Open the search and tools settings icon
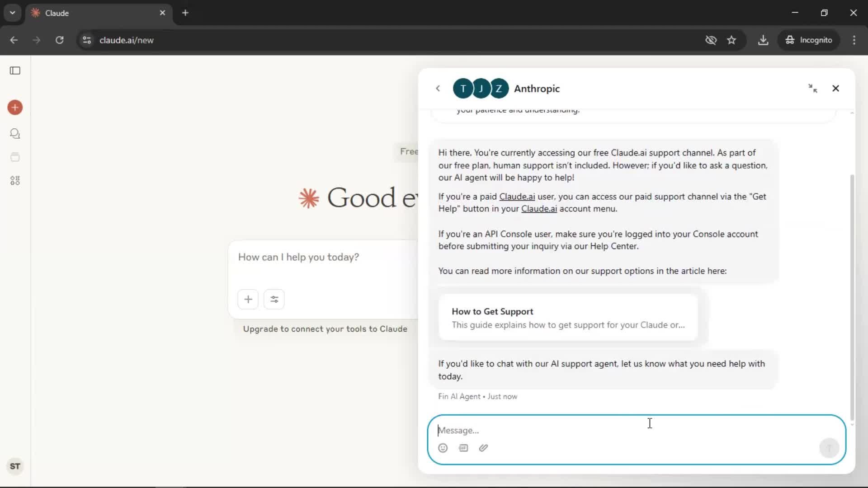This screenshot has height=488, width=868. 274,299
